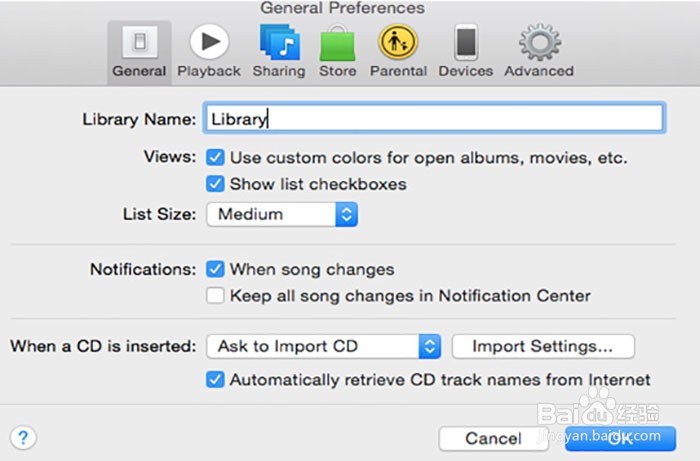Open the Devices preferences icon
The height and width of the screenshot is (461, 700).
click(465, 43)
